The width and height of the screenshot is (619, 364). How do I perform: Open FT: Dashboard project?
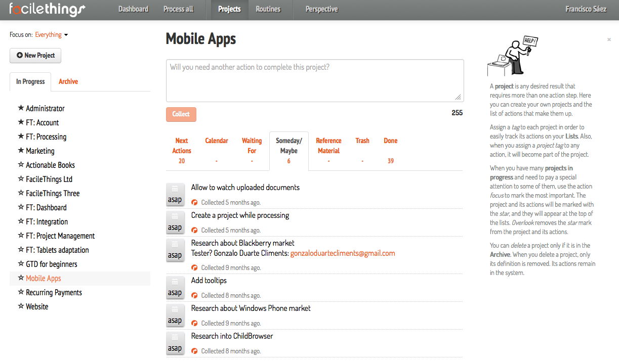tap(46, 207)
